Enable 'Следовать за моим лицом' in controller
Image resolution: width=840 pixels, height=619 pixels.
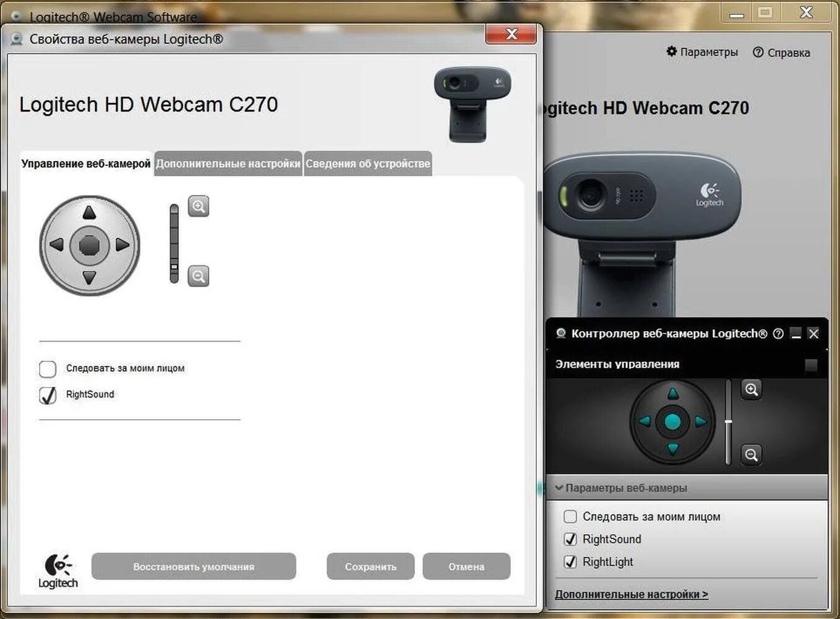pos(570,516)
